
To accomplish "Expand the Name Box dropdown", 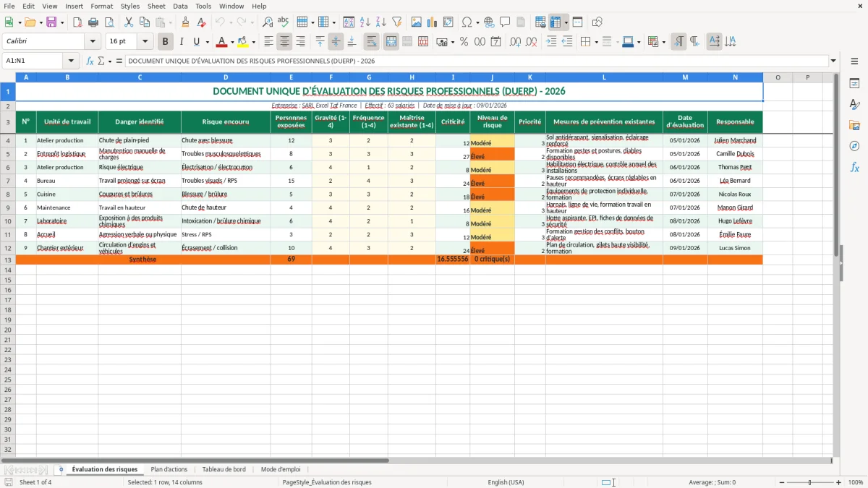I will point(71,61).
